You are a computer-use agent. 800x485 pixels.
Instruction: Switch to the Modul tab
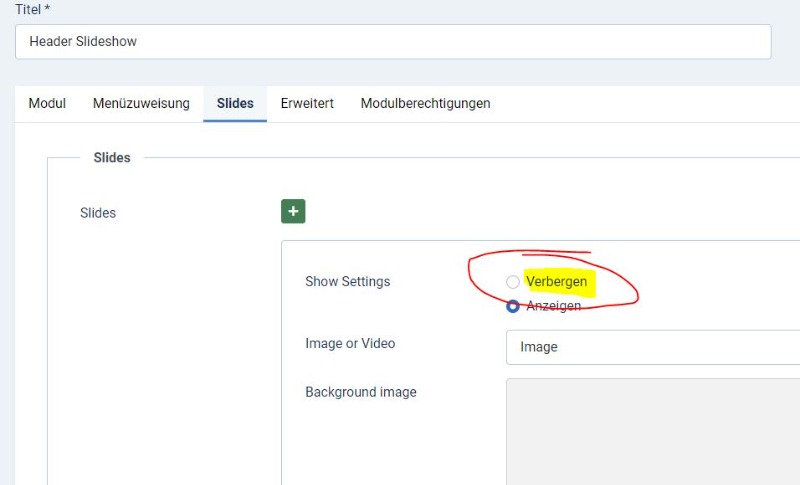[47, 104]
